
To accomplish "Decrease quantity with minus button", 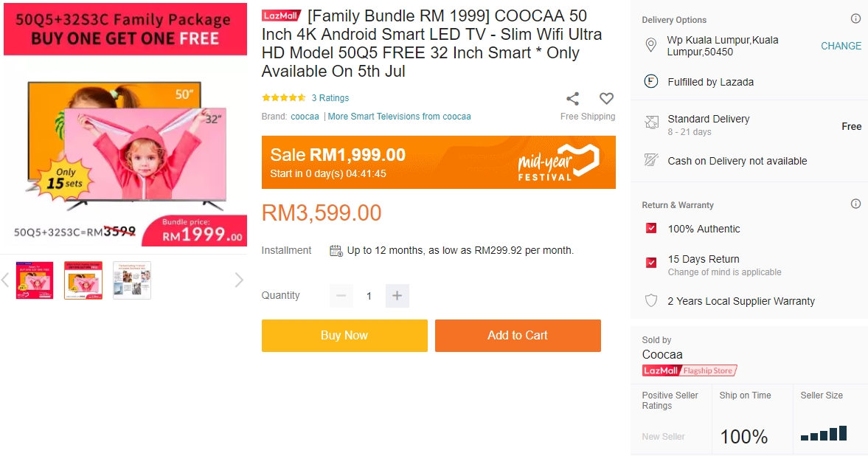I will [341, 296].
